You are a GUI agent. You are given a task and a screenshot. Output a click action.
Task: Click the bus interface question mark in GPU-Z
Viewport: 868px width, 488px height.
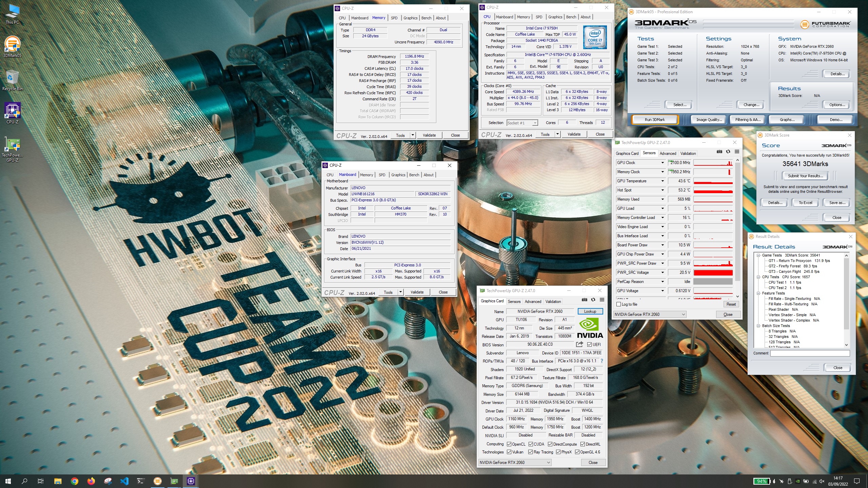602,361
